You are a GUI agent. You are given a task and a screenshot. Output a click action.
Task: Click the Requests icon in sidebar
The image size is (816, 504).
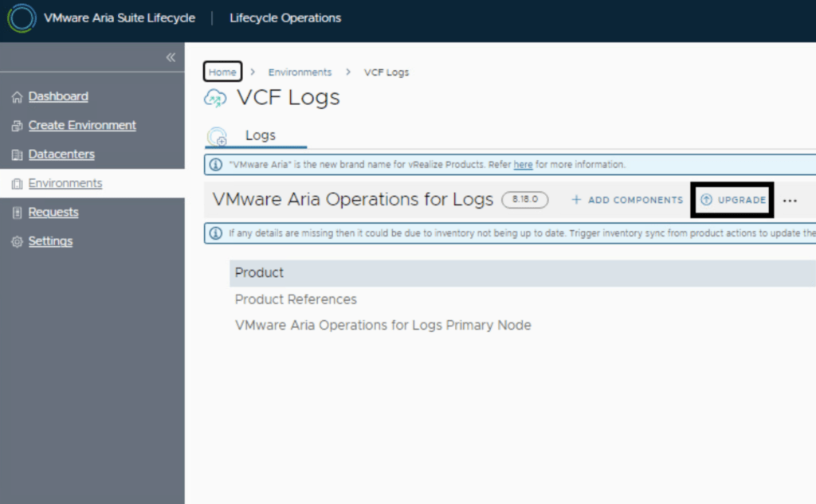pos(17,213)
